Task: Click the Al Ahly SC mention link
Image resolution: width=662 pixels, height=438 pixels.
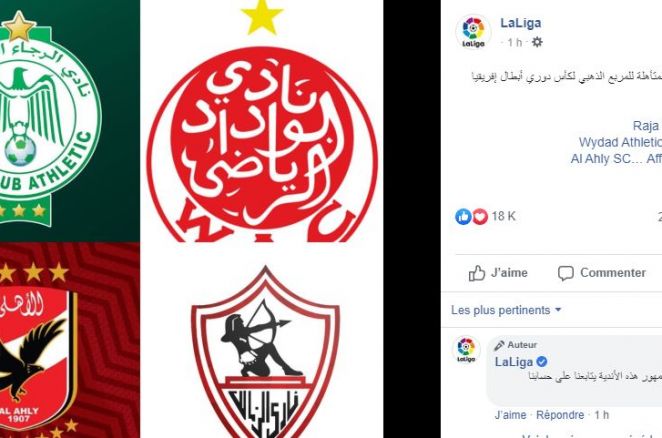Action: (602, 159)
